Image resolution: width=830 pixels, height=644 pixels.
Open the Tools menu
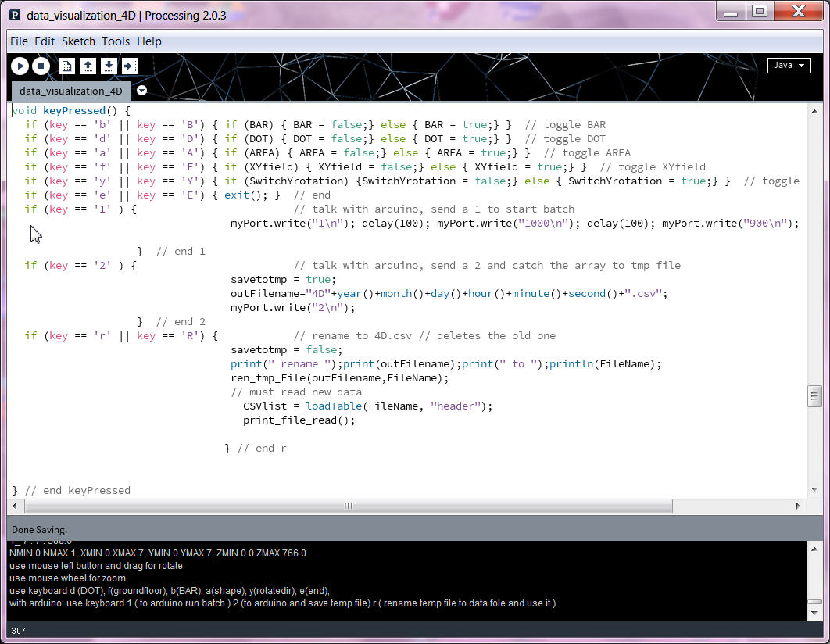[116, 41]
